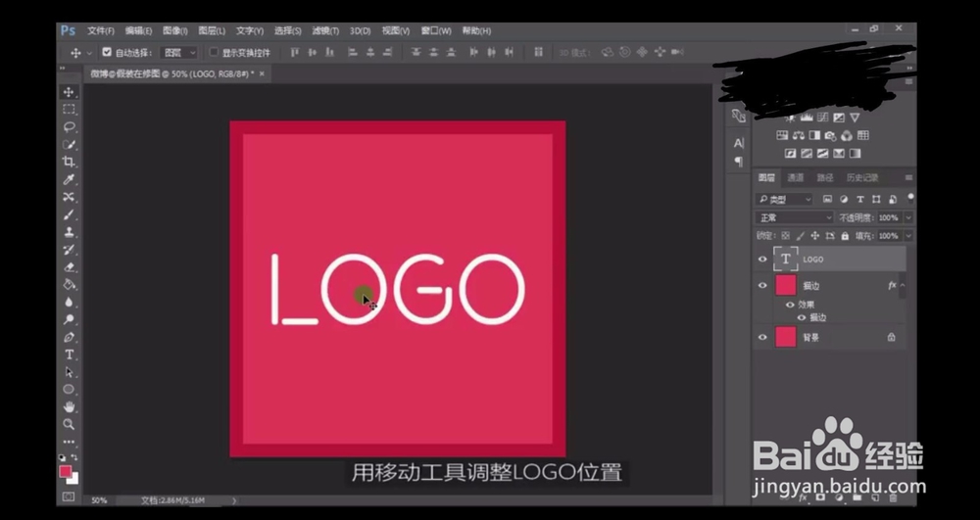Select the Path Selection tool
The width and height of the screenshot is (980, 520).
point(69,372)
